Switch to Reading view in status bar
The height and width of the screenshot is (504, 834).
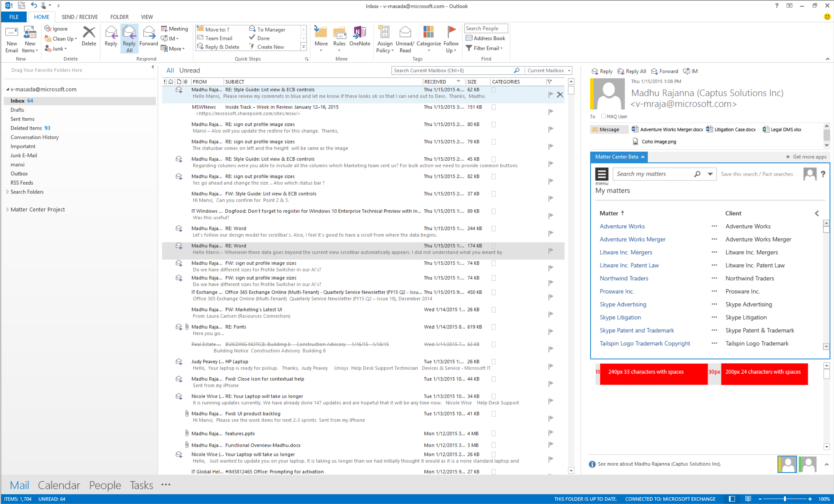point(748,499)
